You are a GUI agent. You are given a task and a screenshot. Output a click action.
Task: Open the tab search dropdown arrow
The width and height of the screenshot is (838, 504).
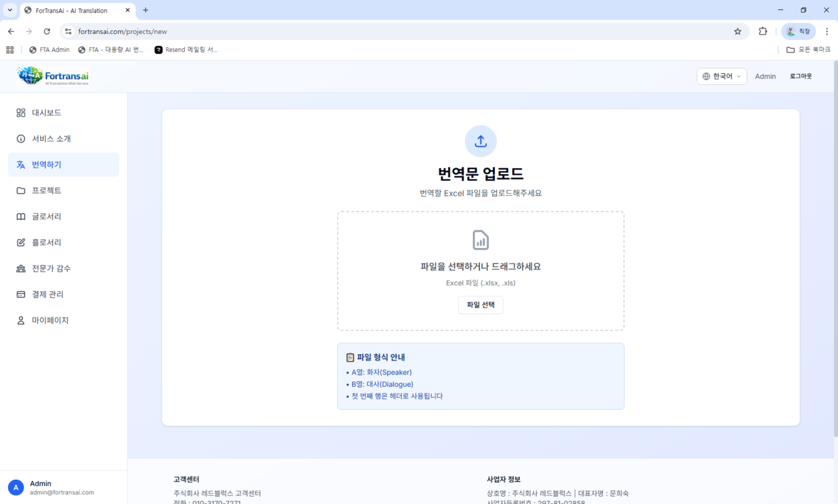click(x=10, y=10)
